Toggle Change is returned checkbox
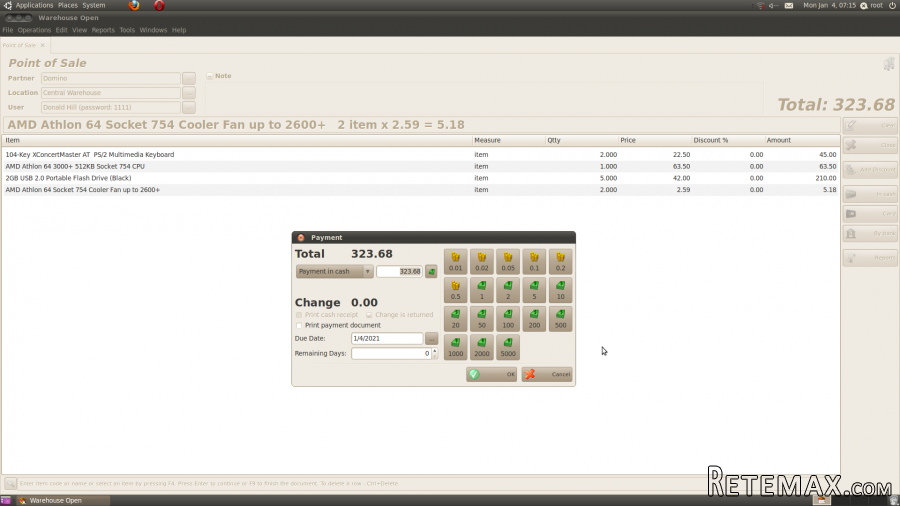 (369, 315)
